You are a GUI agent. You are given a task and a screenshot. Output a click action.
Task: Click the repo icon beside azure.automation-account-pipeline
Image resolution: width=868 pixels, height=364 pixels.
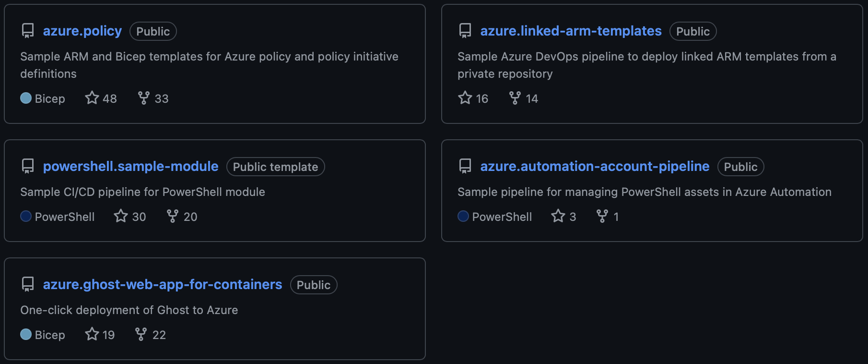pyautogui.click(x=465, y=166)
